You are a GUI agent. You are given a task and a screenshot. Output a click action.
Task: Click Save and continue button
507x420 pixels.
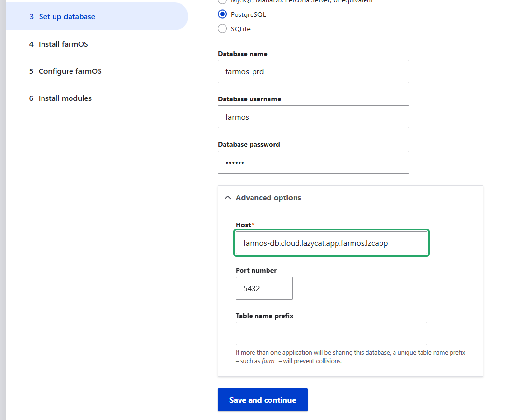point(263,400)
